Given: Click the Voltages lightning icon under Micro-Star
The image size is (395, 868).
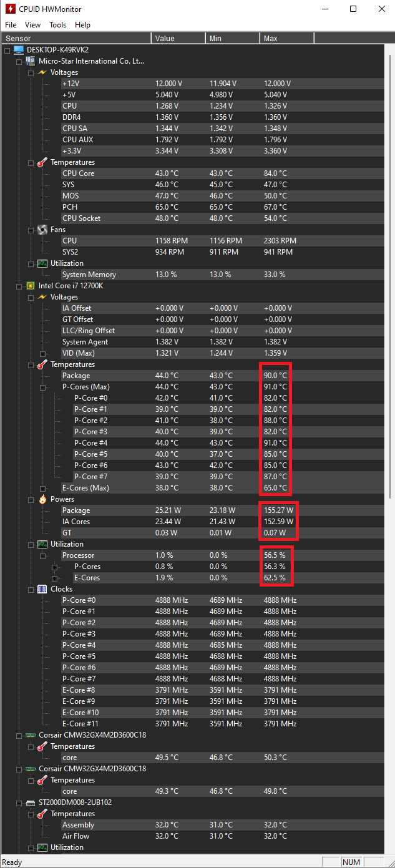Looking at the screenshot, I should point(42,72).
